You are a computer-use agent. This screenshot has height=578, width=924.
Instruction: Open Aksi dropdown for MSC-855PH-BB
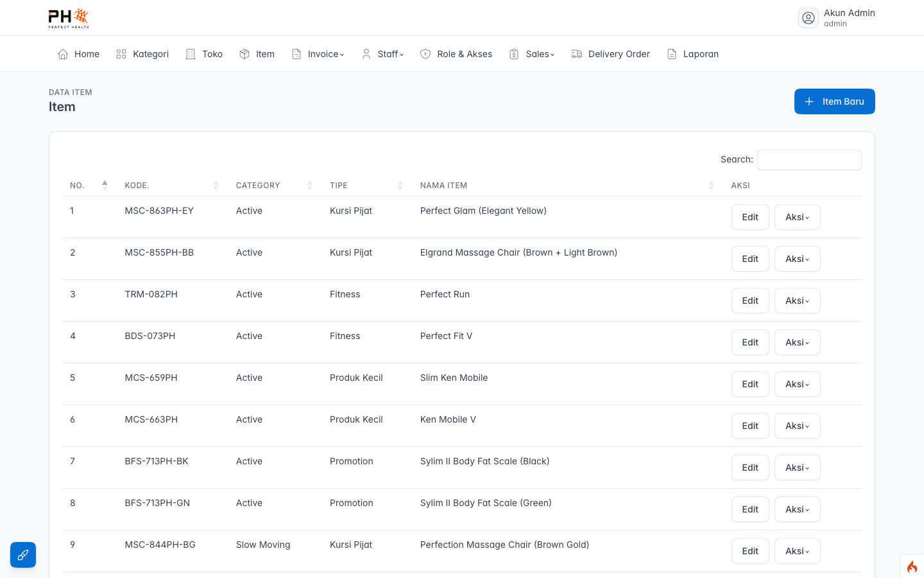(x=798, y=259)
